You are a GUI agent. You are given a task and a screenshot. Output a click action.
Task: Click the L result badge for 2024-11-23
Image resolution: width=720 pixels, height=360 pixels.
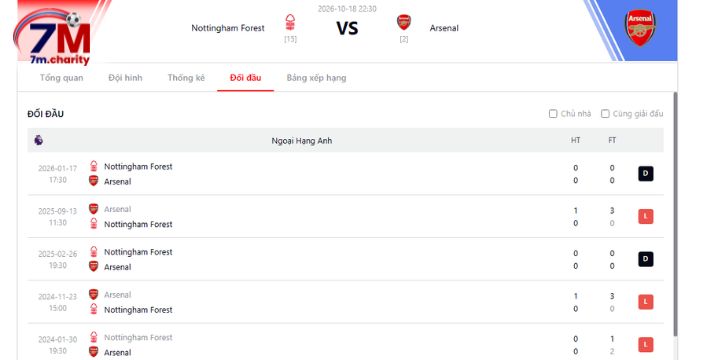point(646,302)
